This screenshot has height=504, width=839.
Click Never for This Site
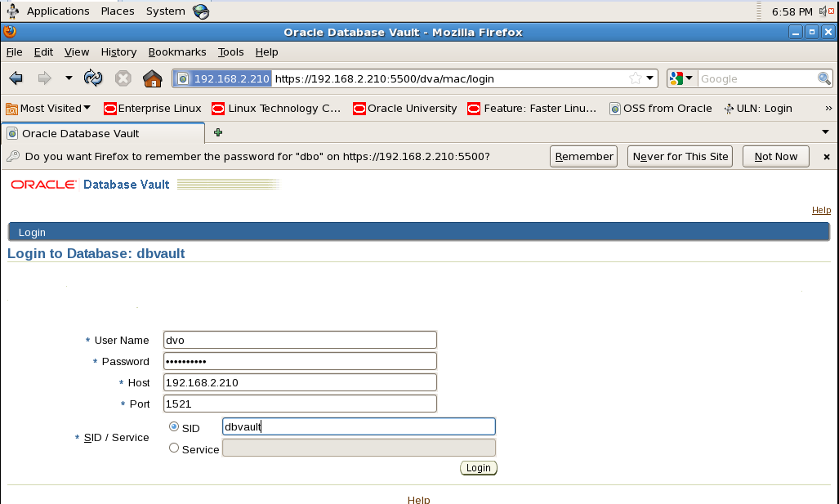(680, 157)
